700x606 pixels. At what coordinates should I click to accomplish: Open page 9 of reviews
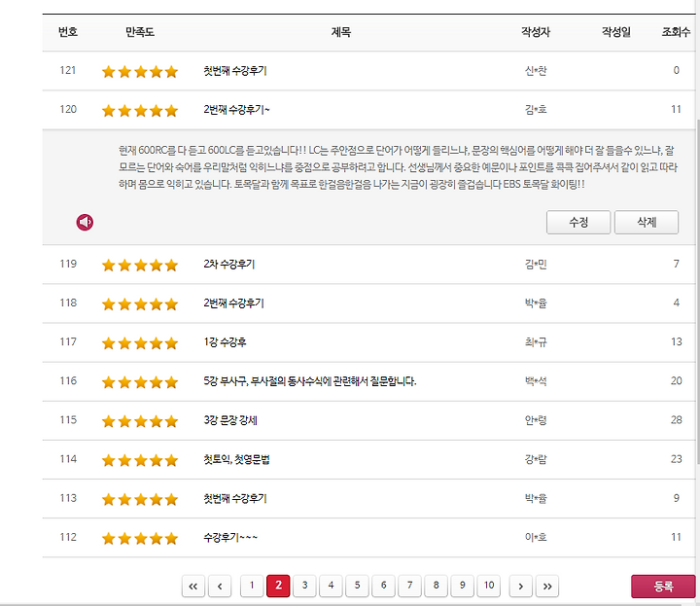tap(463, 586)
